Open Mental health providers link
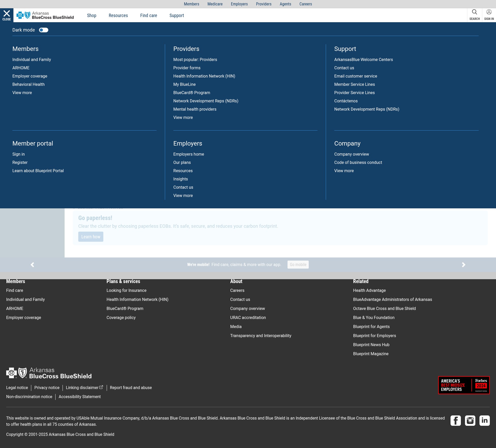Image resolution: width=496 pixels, height=448 pixels. (x=195, y=109)
